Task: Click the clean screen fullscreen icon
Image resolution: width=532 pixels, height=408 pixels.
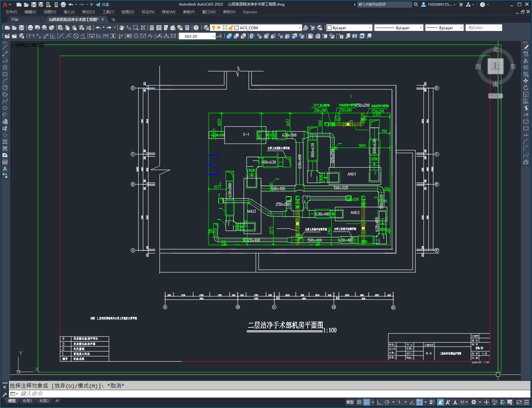Action: (x=519, y=402)
